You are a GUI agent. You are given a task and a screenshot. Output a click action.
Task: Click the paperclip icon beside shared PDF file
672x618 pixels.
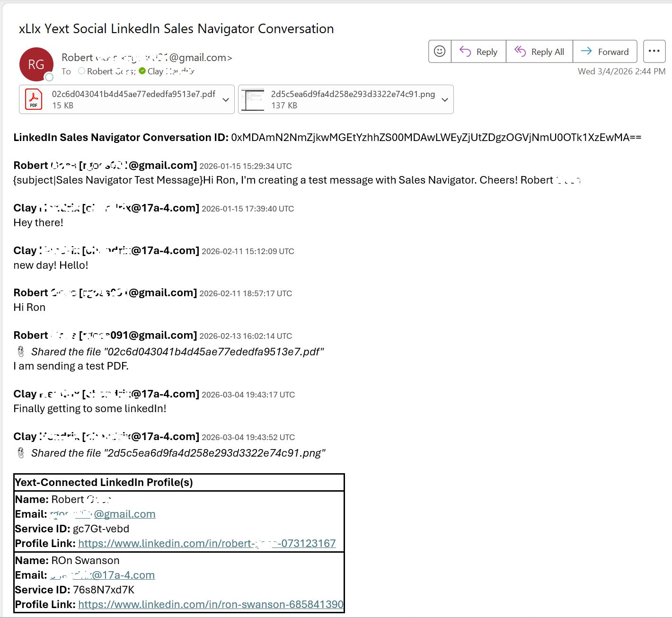click(21, 352)
